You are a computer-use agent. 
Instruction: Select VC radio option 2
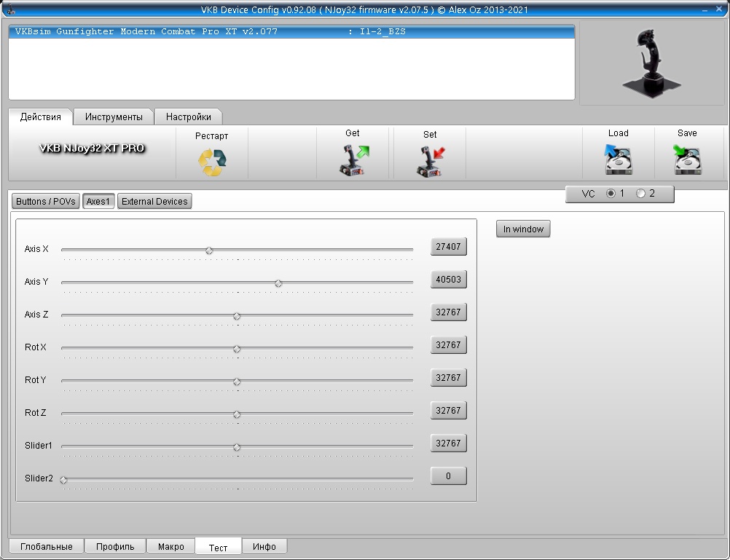click(640, 193)
